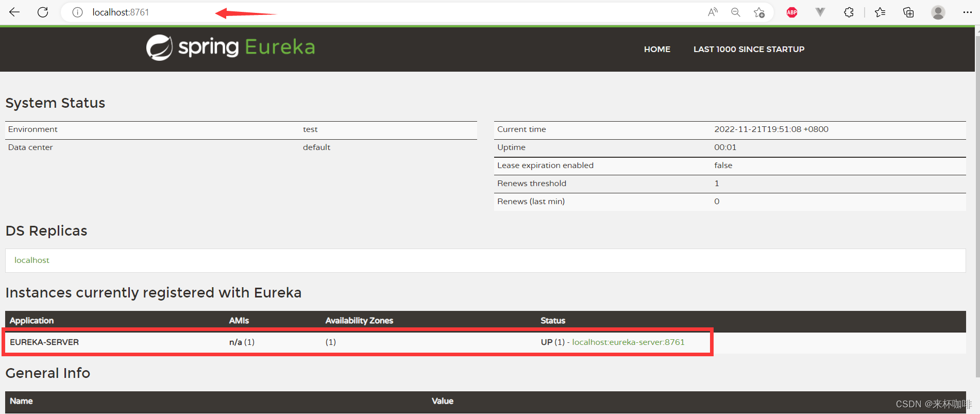Click the DS Replicas heading
Viewport: 980px width, 414px height.
tap(46, 231)
